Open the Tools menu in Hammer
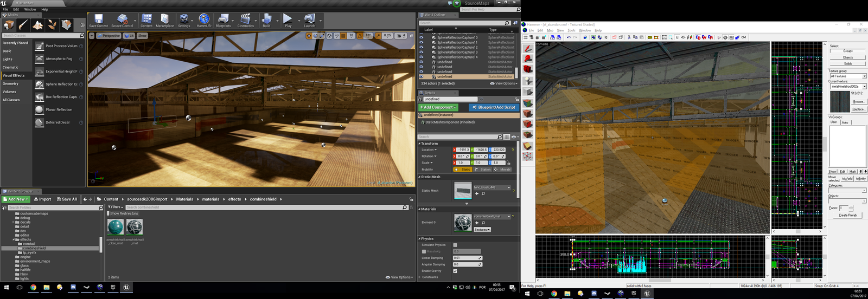Viewport: 868px width, 299px height. (571, 30)
